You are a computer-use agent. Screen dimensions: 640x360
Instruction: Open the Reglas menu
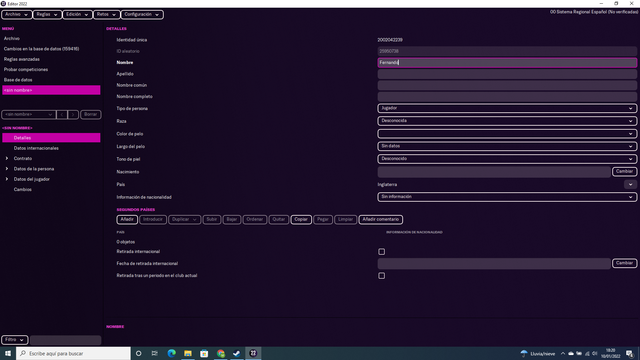pyautogui.click(x=47, y=15)
